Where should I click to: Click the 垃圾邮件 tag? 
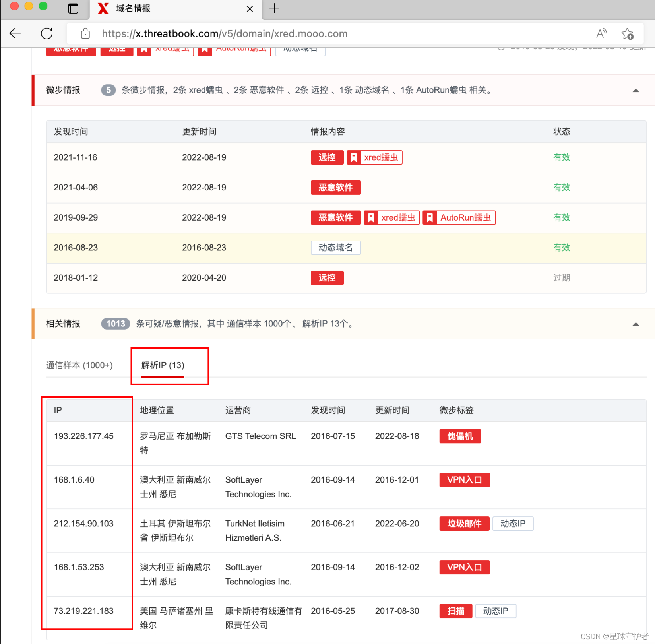pos(465,524)
